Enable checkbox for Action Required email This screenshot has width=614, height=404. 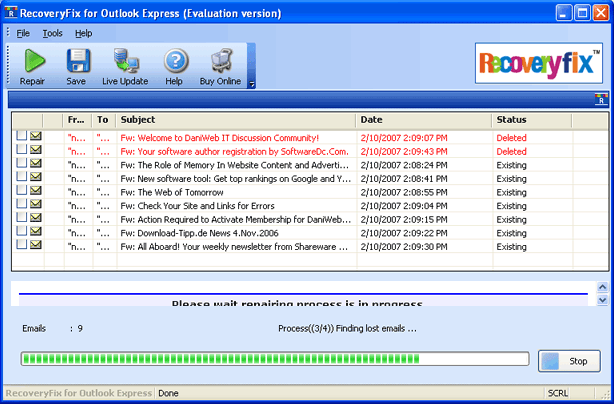22,217
